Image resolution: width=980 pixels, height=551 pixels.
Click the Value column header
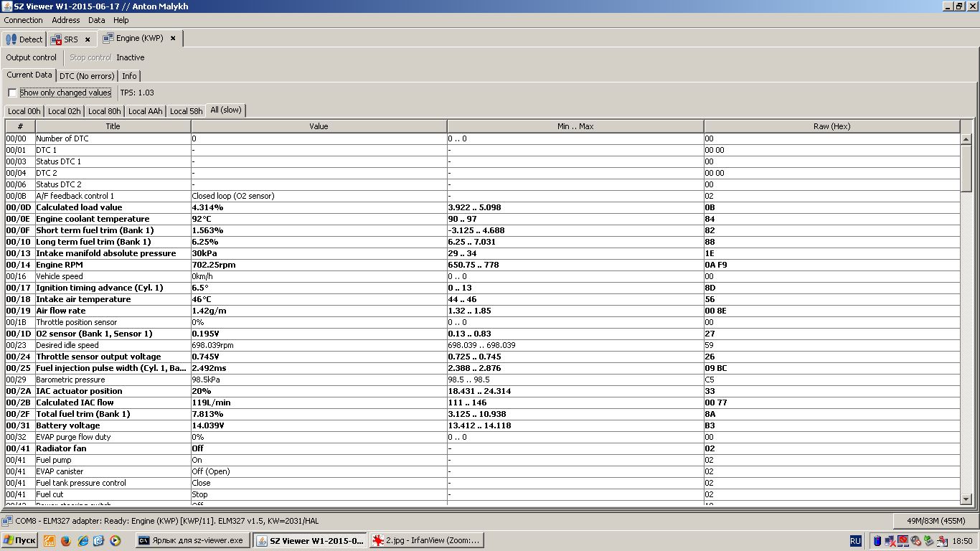(x=319, y=126)
